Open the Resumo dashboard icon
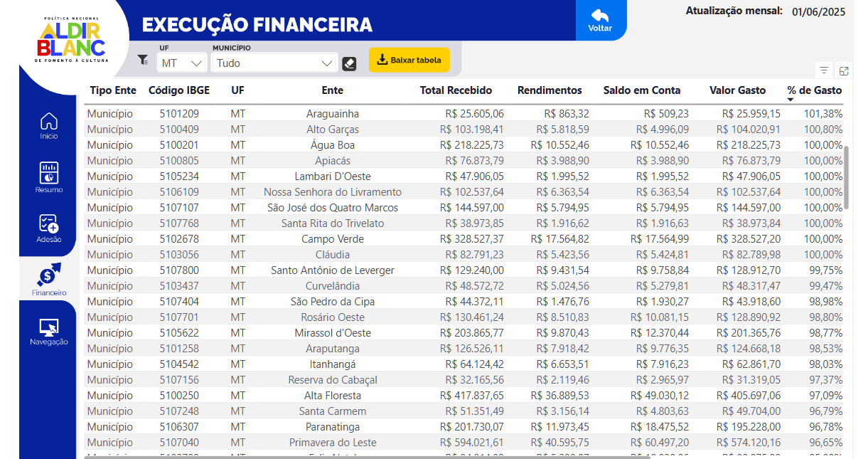 click(49, 172)
